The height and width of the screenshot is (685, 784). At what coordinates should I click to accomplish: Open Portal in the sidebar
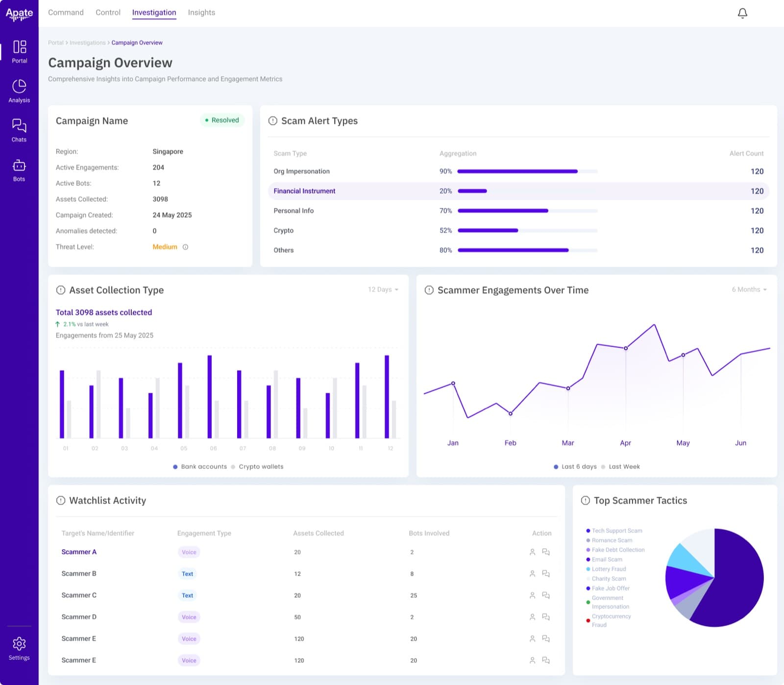coord(19,51)
